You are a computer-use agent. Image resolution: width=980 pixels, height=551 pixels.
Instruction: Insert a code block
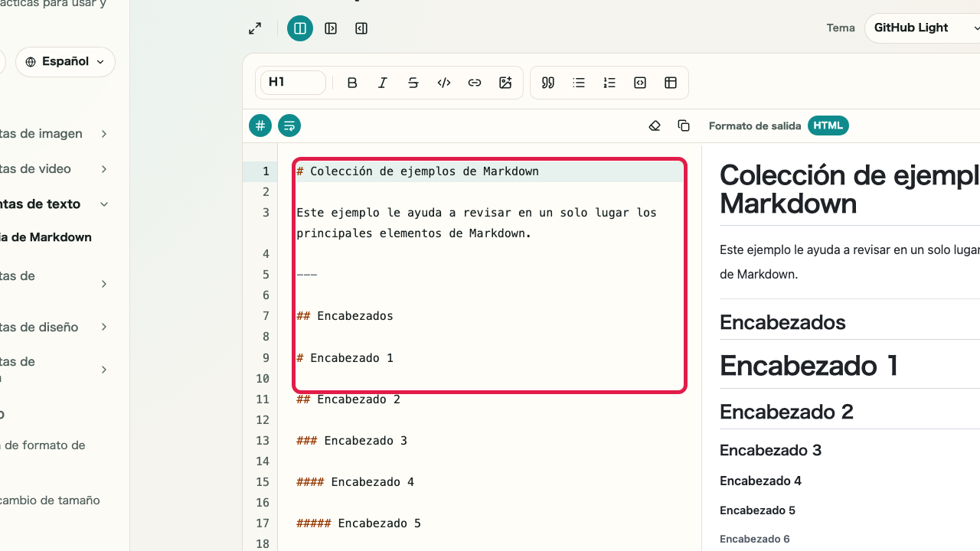640,83
